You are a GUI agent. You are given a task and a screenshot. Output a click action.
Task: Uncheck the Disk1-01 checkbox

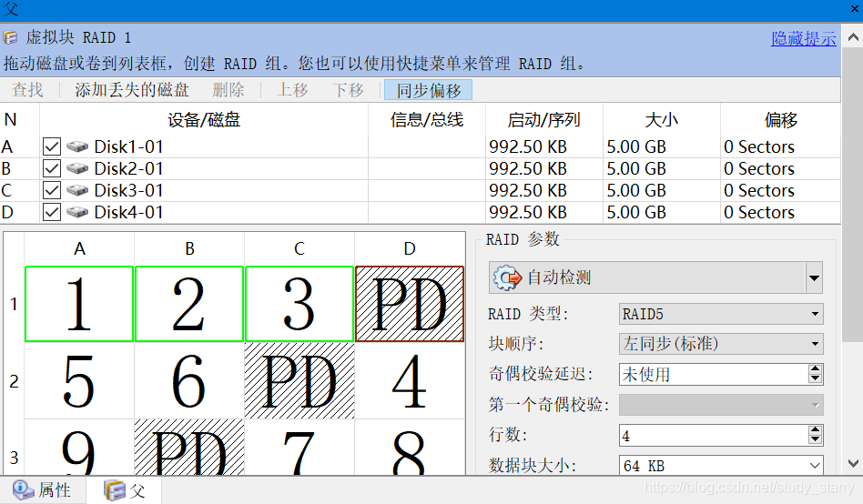[52, 146]
